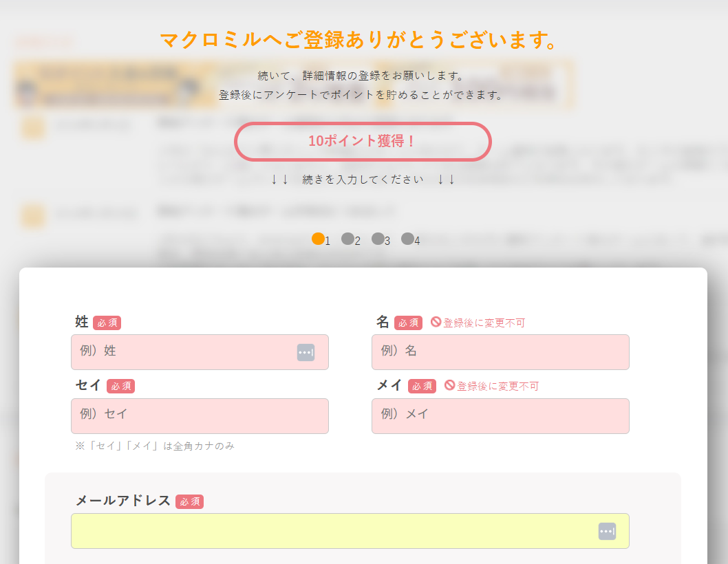Click the autofill icon in the 姓 field
Image resolution: width=728 pixels, height=564 pixels.
(x=306, y=352)
